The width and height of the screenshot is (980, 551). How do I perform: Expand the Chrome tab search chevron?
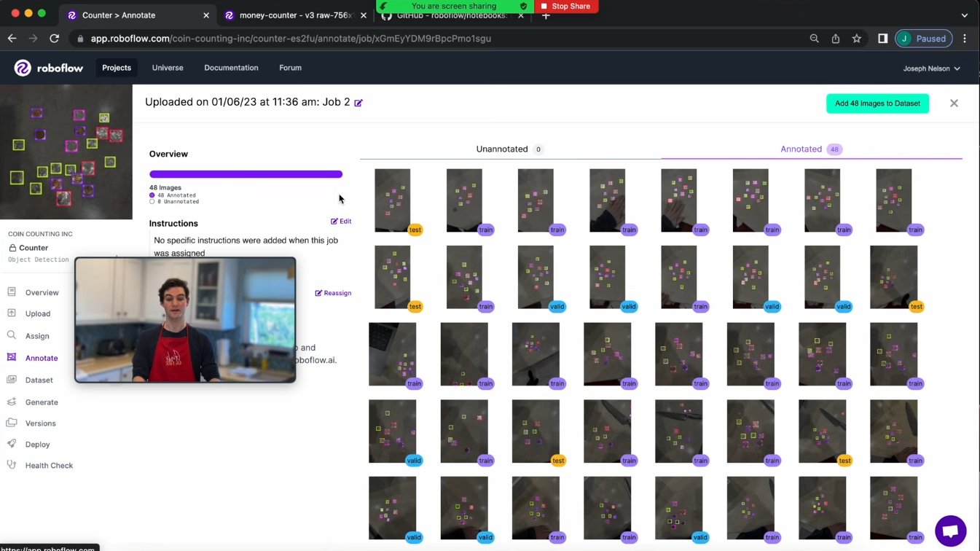click(965, 15)
